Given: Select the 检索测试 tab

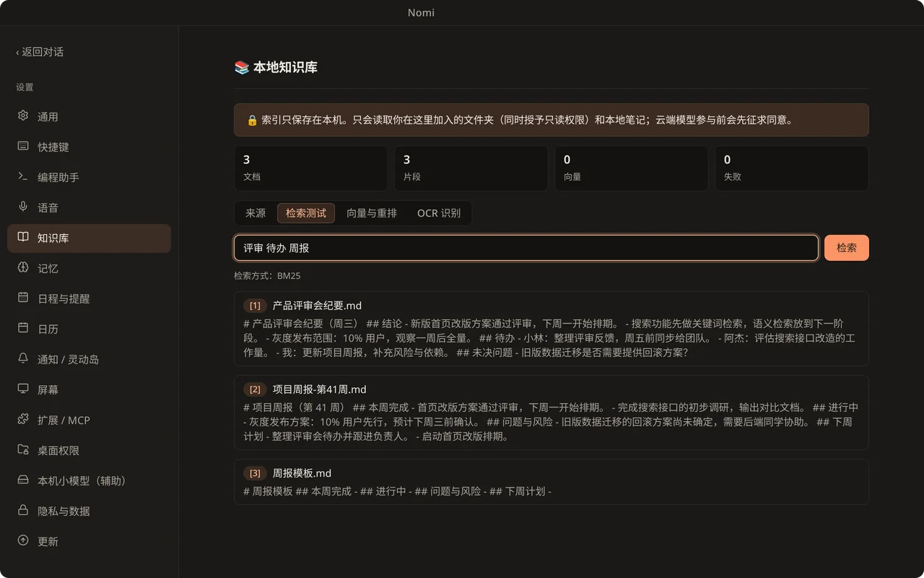Looking at the screenshot, I should 306,213.
